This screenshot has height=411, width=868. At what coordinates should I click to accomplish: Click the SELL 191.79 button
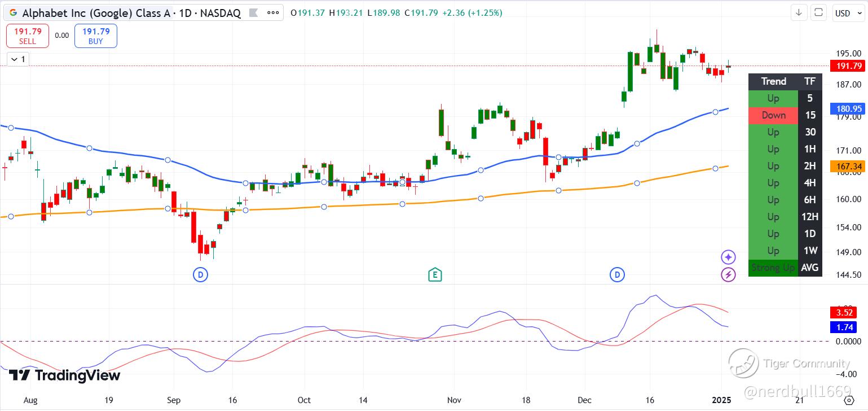[27, 36]
